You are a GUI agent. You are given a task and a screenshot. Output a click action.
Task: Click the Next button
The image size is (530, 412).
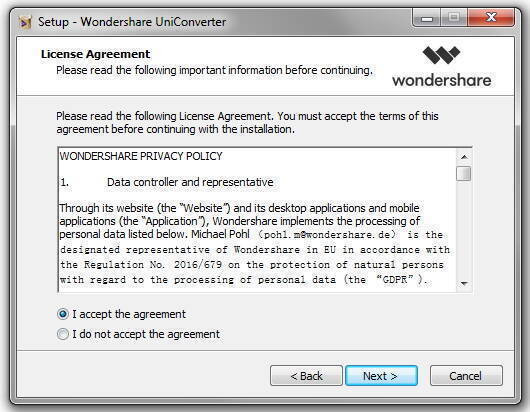click(x=381, y=375)
